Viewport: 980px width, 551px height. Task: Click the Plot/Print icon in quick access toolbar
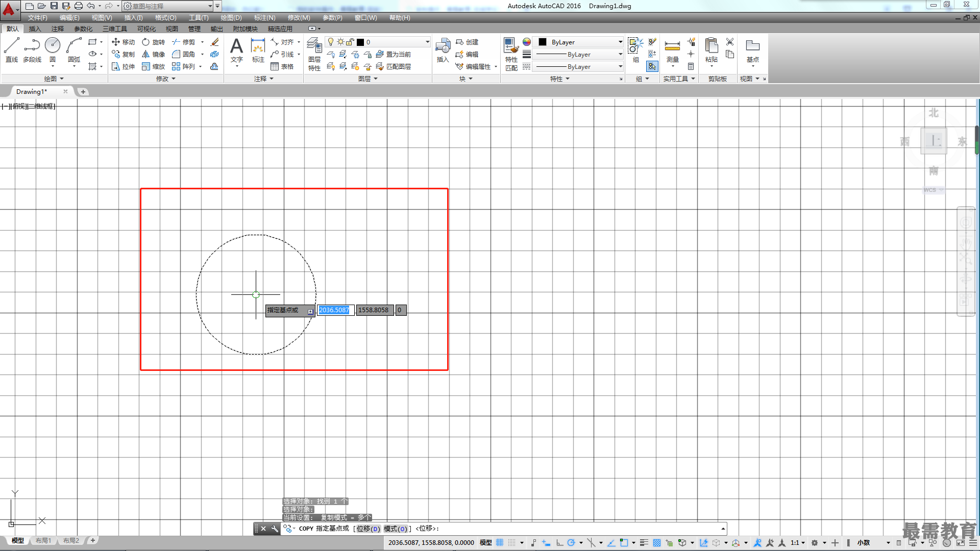79,6
